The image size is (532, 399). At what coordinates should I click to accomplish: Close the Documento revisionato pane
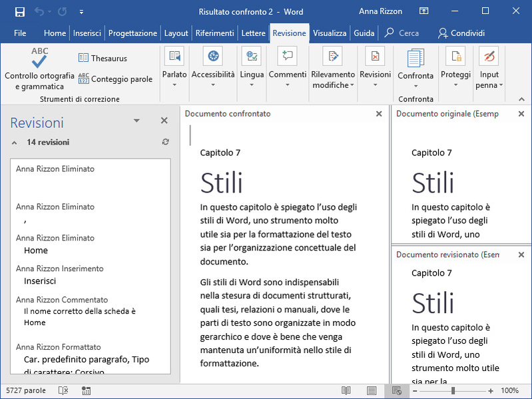(521, 254)
